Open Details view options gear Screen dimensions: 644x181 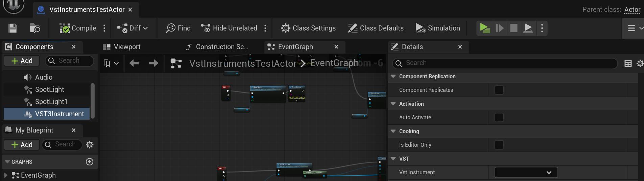[x=640, y=63]
